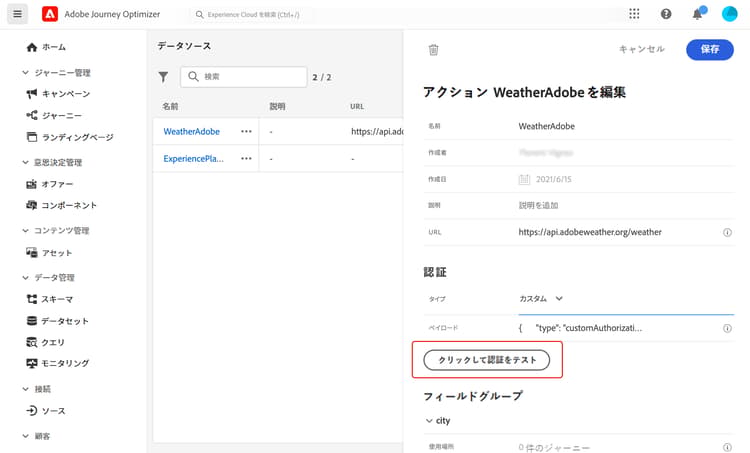Collapse the 接続 section

(25, 389)
